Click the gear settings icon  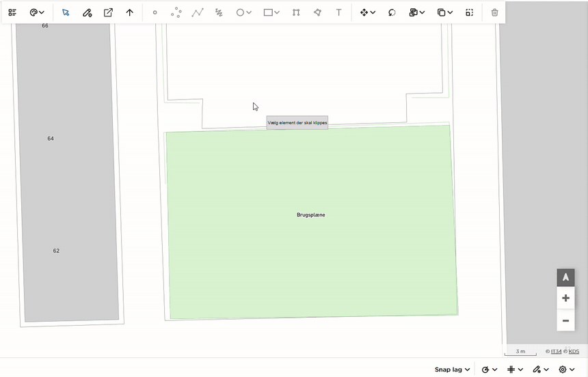[x=563, y=369]
